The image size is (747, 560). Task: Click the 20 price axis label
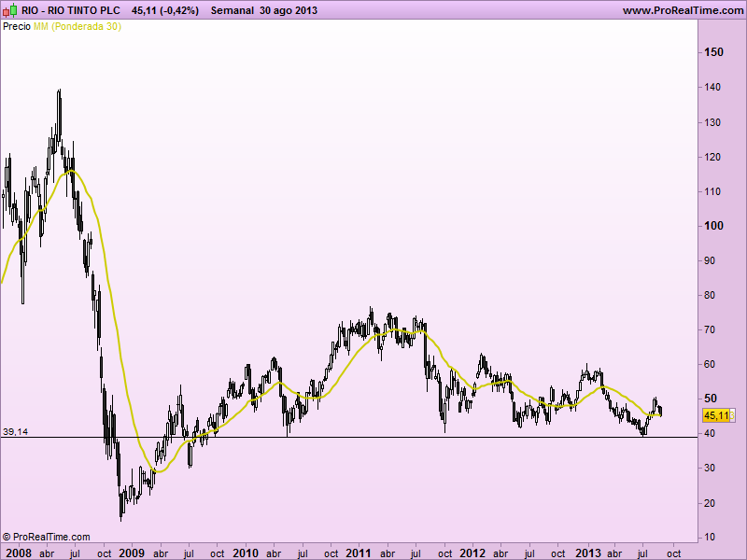[x=710, y=503]
